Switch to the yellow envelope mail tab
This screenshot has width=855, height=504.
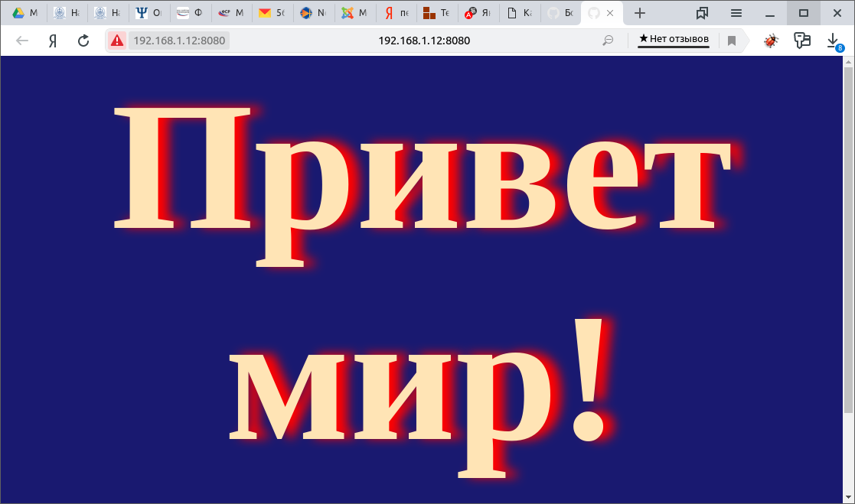[x=272, y=13]
